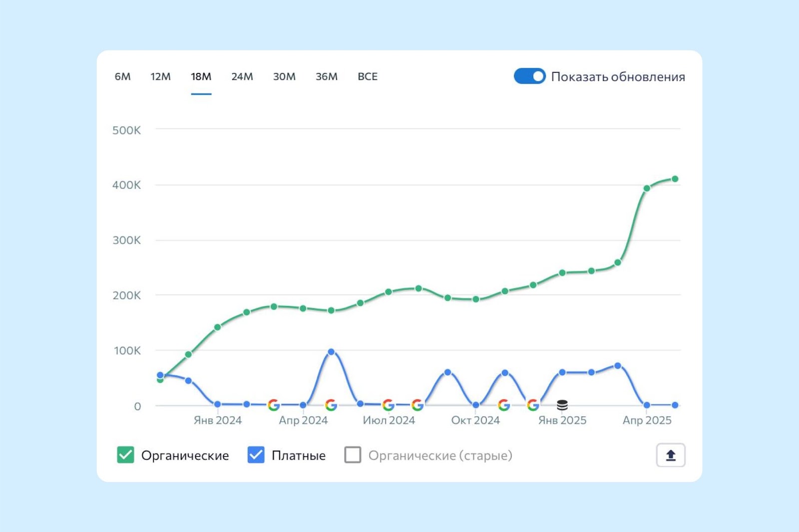Viewport: 799px width, 532px height.
Task: Click the last Google update icon before Янв 2025
Action: [x=533, y=405]
